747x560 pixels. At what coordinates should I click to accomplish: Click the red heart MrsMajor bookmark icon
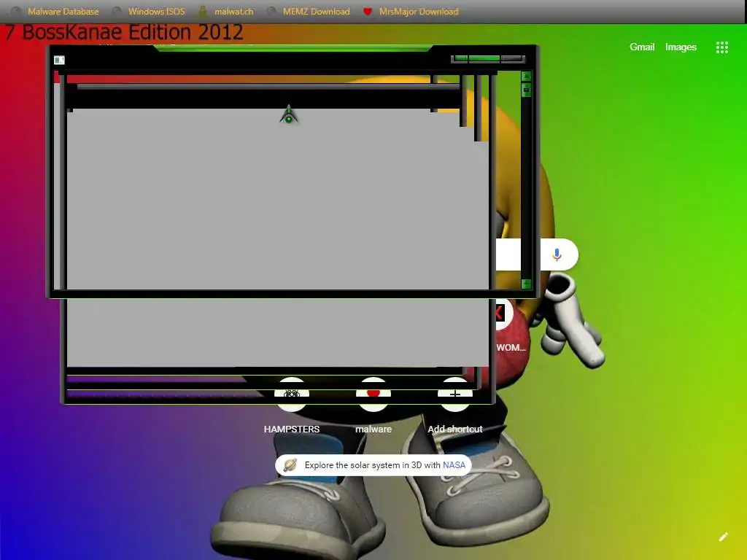click(x=368, y=12)
